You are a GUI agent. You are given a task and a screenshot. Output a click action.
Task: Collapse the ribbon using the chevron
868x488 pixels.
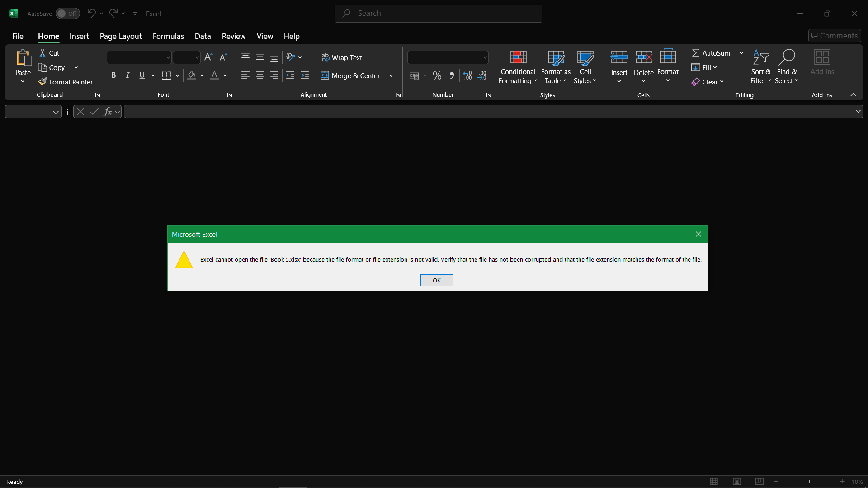pyautogui.click(x=854, y=94)
